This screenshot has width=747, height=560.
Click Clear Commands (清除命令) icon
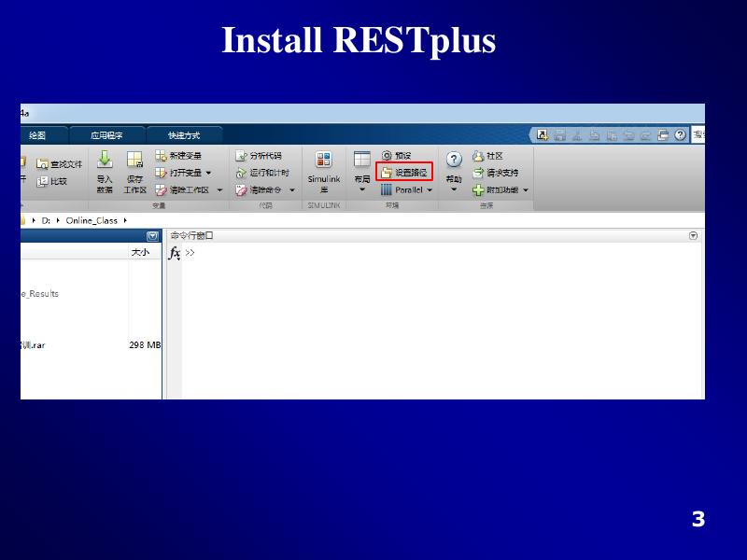(241, 190)
